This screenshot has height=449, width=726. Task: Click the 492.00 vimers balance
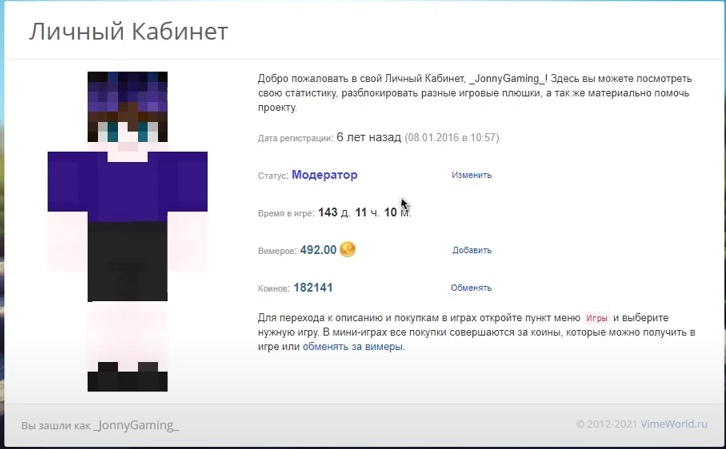coord(318,251)
